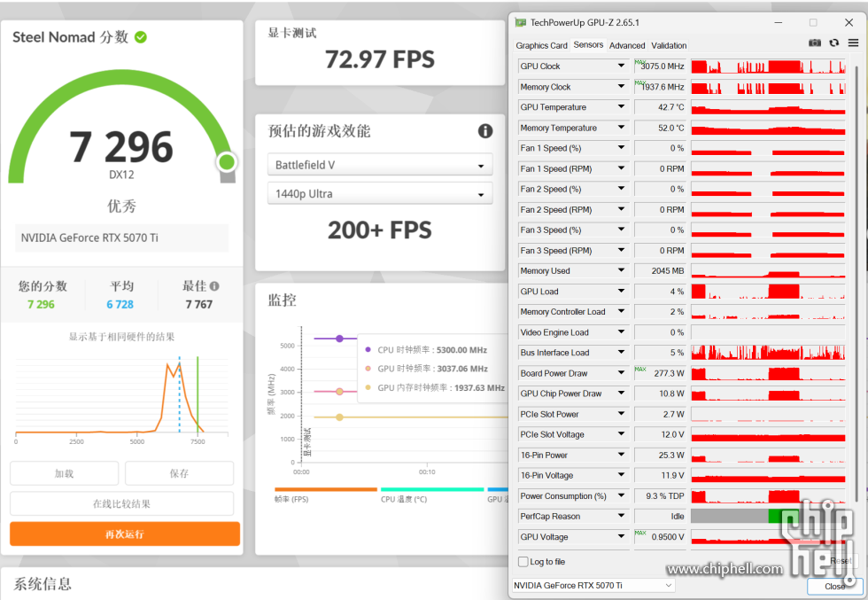Click the 系统信息 section heading
Screen dimensions: 868x600
tap(43, 584)
